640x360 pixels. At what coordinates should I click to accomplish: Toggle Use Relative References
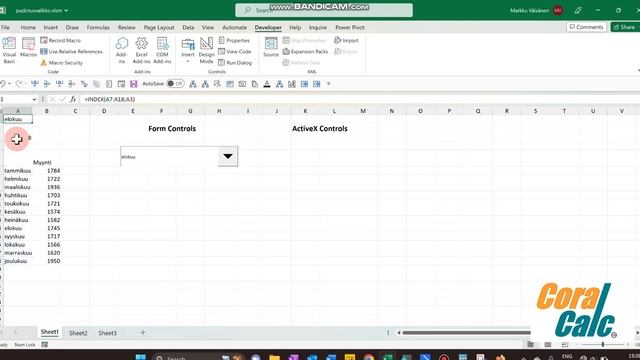point(71,51)
